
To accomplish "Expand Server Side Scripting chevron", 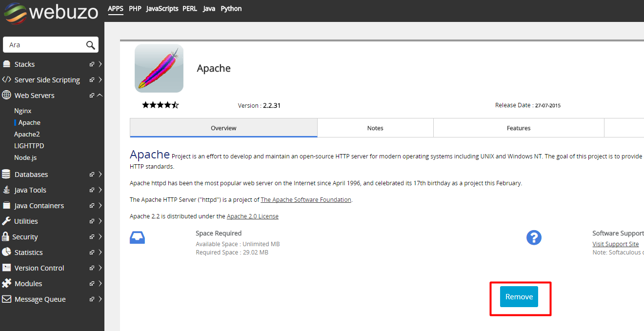I will [100, 79].
